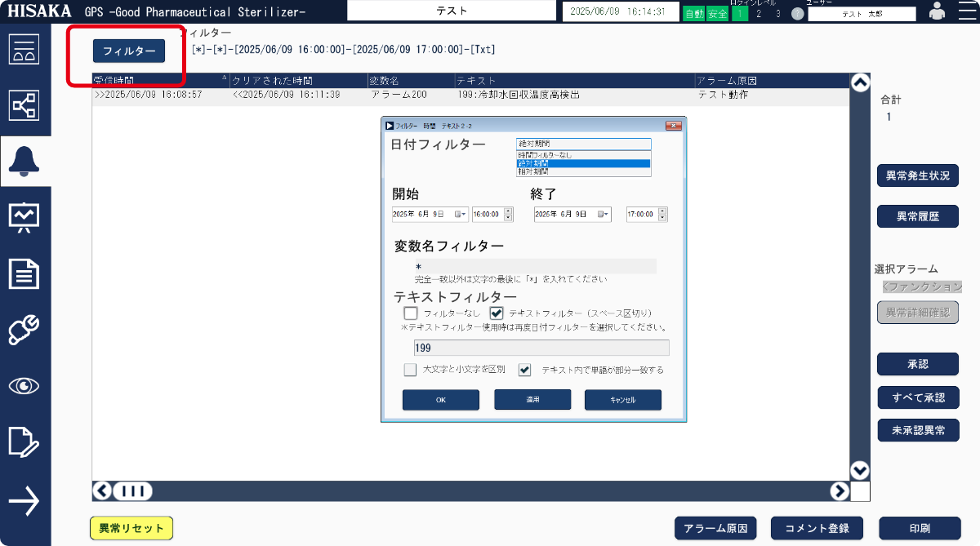The height and width of the screenshot is (546, 980).
Task: Click the wrench maintenance sidebar icon
Action: (x=24, y=330)
